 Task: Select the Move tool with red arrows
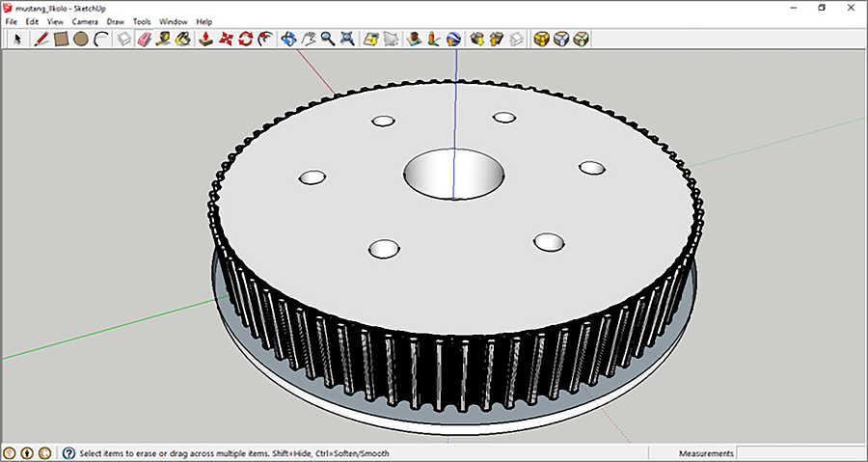click(227, 40)
